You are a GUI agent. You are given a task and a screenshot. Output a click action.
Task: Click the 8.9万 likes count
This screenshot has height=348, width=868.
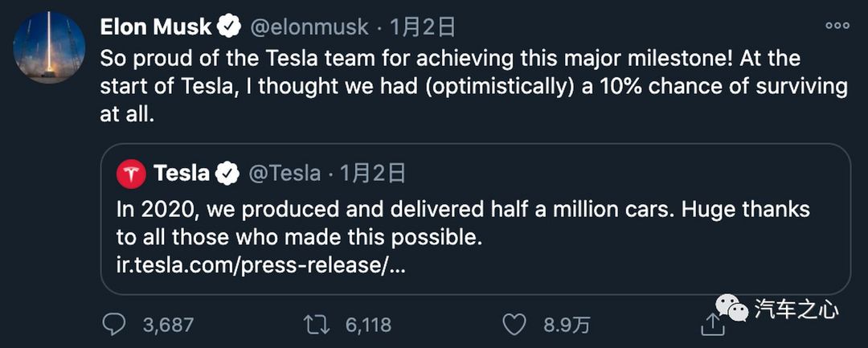(x=567, y=325)
